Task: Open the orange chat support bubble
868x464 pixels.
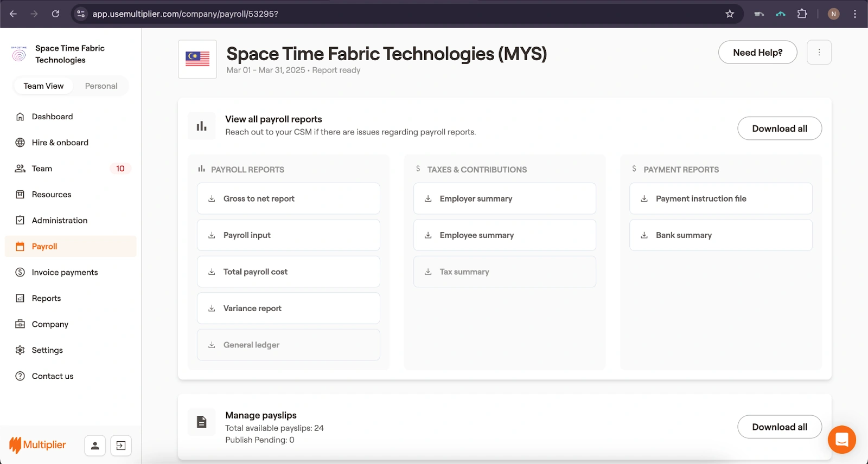Action: pos(842,440)
